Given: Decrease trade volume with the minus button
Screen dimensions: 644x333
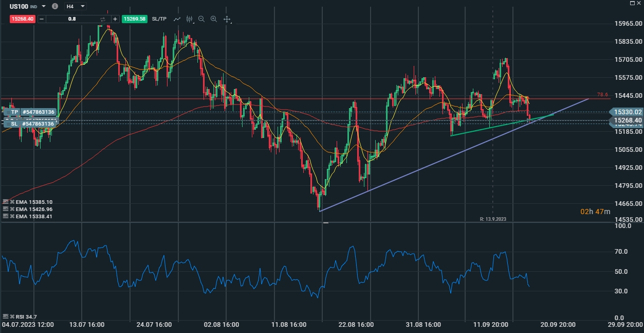Looking at the screenshot, I should tap(42, 19).
